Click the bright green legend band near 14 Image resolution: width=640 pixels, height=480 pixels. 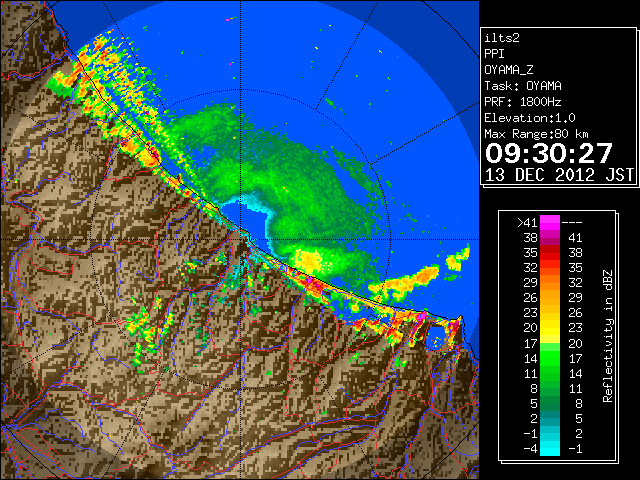click(550, 358)
